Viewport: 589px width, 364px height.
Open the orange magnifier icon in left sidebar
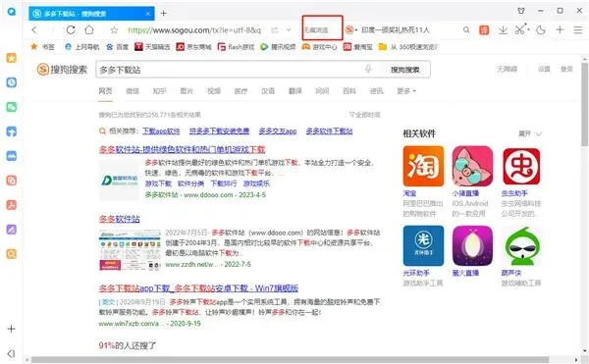coord(11,254)
